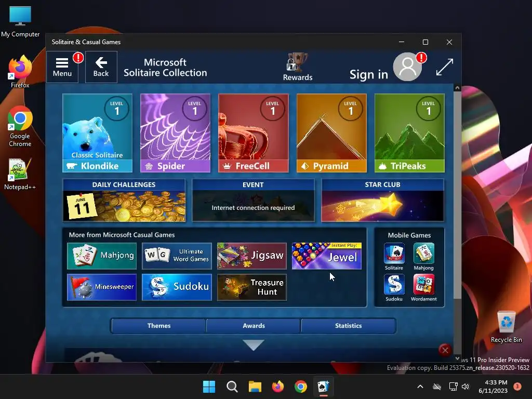The height and width of the screenshot is (399, 532).
Task: Open Ultimate Word Games tile
Action: tap(177, 256)
